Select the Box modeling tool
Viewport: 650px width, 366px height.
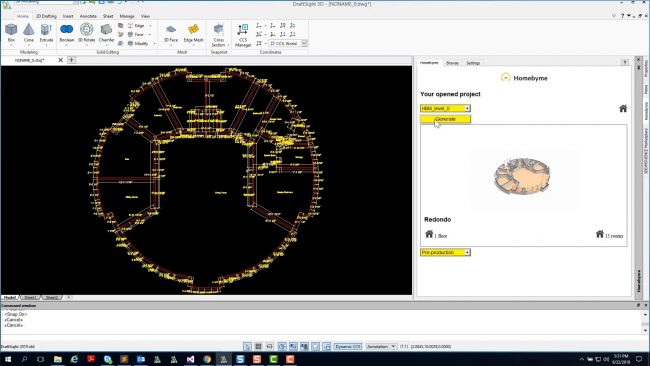[11, 33]
